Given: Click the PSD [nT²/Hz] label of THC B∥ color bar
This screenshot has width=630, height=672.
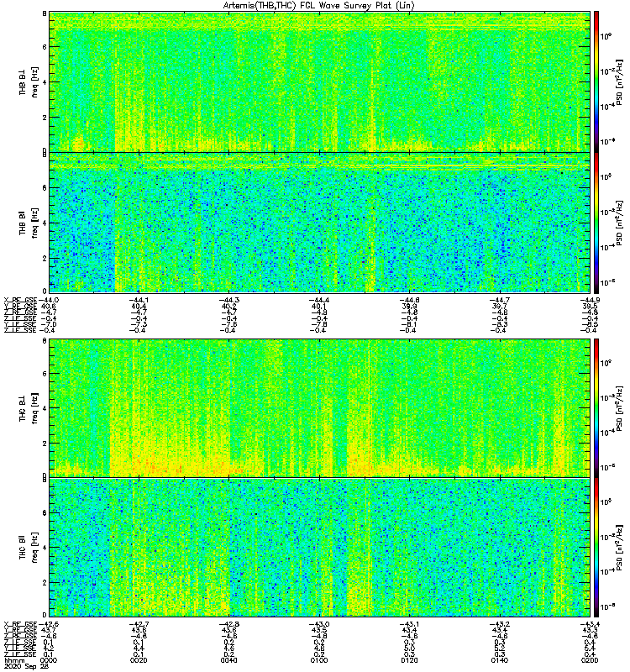Looking at the screenshot, I should (619, 548).
